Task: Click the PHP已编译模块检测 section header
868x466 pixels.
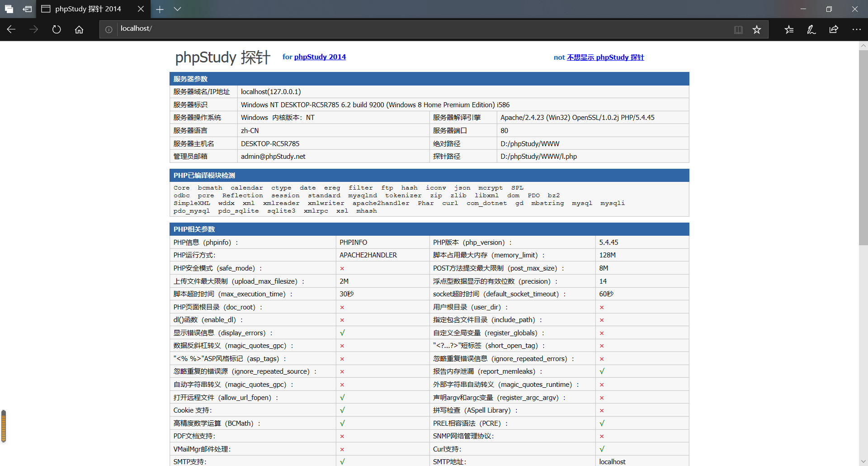Action: [x=429, y=176]
